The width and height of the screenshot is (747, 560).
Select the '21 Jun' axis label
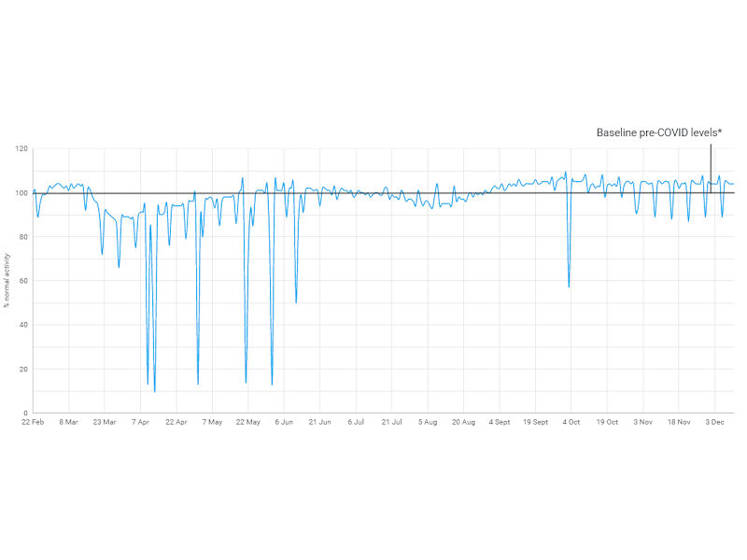click(319, 422)
